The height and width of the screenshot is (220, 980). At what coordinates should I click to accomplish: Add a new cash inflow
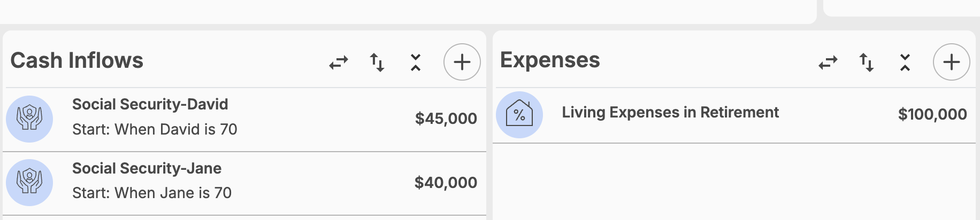point(462,62)
